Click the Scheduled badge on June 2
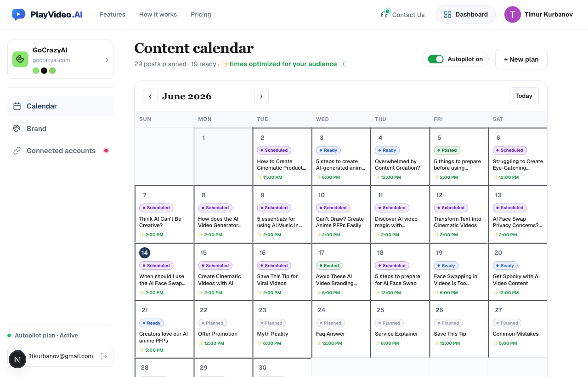Image resolution: width=588 pixels, height=377 pixels. (x=274, y=150)
